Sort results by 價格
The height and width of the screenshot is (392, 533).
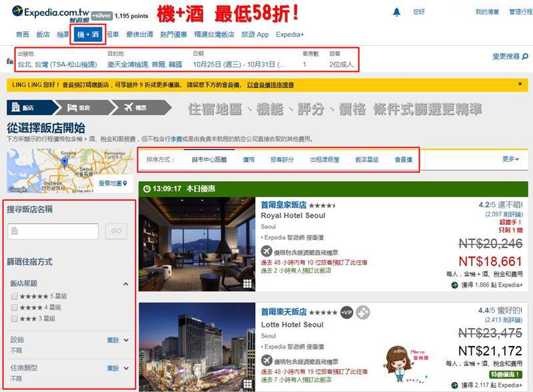click(x=249, y=160)
